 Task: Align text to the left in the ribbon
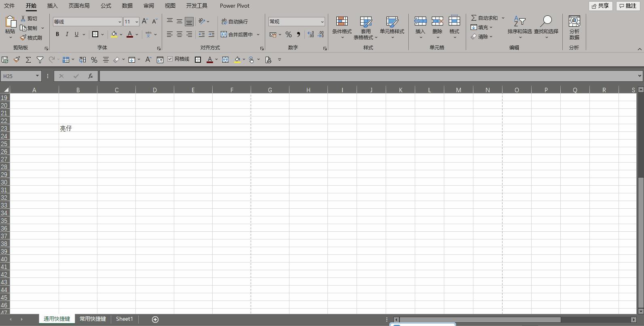[170, 34]
